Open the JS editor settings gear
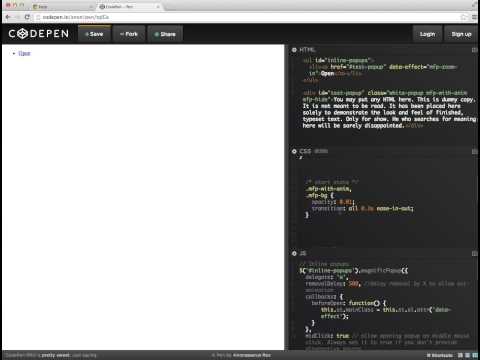 (x=294, y=253)
